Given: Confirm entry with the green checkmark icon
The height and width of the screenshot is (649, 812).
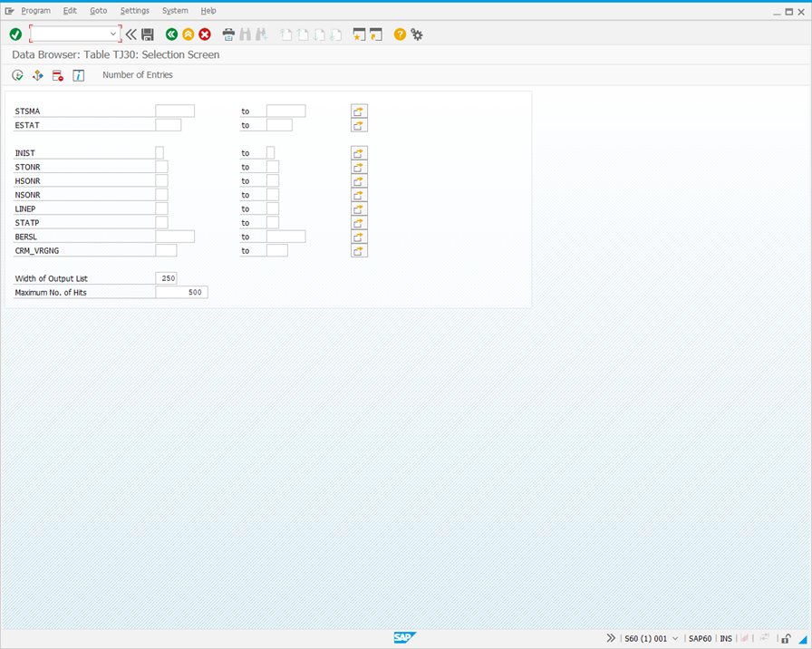Looking at the screenshot, I should point(15,34).
